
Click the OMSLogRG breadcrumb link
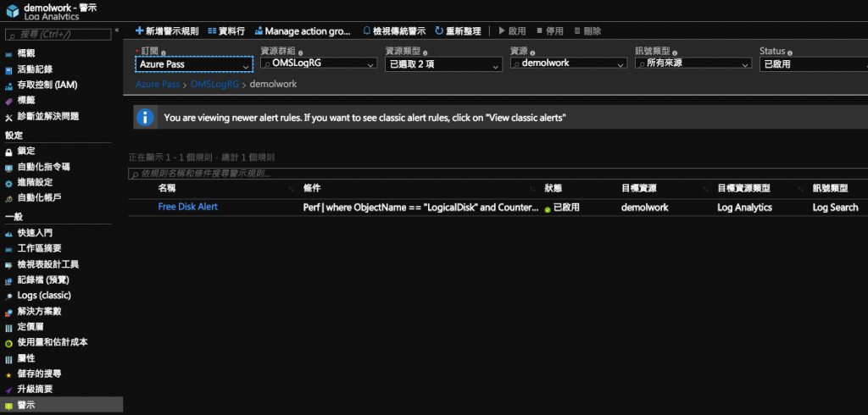[214, 85]
